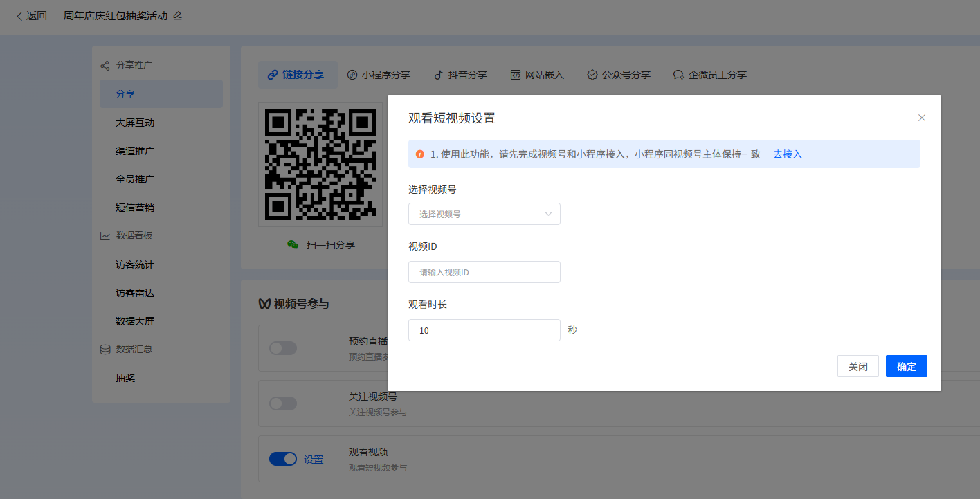Click the edit pencil icon beside activity title
980x499 pixels.
[x=178, y=16]
